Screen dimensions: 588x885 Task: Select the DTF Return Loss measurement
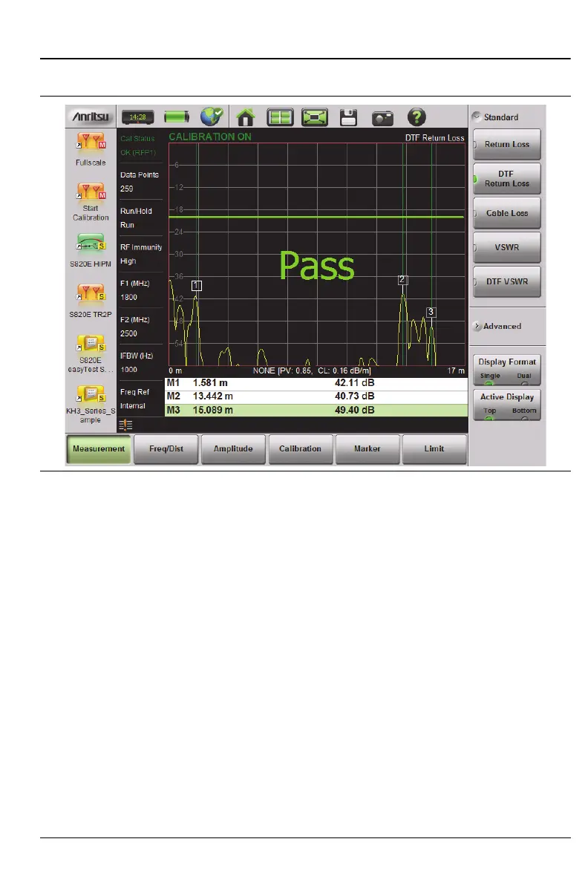507,179
